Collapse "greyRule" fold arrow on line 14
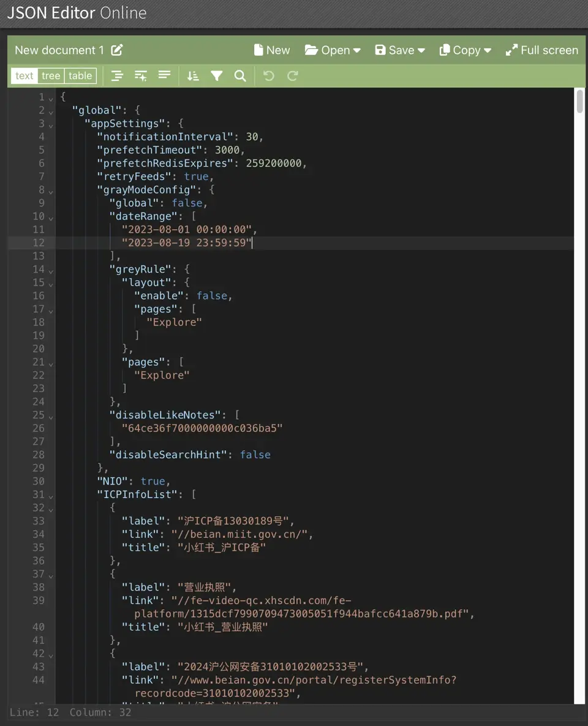Viewport: 588px width, 726px height. [51, 271]
